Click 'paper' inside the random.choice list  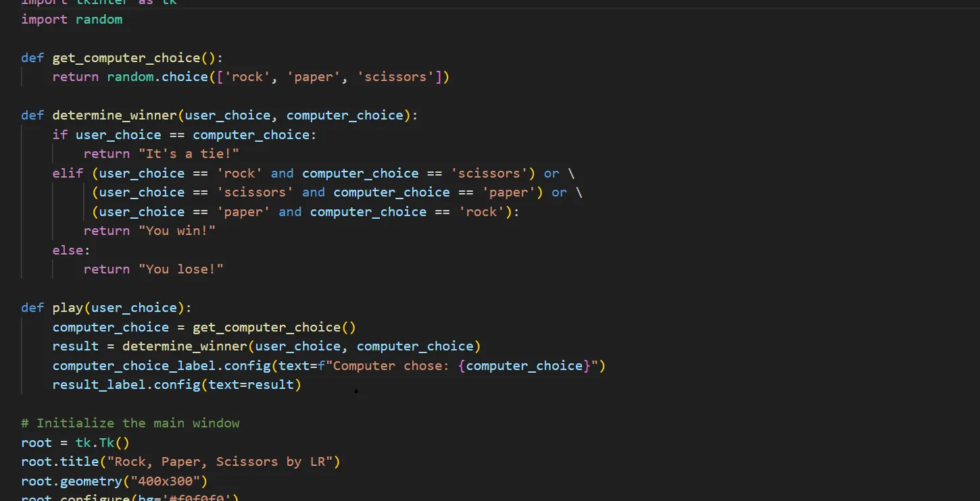(x=312, y=77)
